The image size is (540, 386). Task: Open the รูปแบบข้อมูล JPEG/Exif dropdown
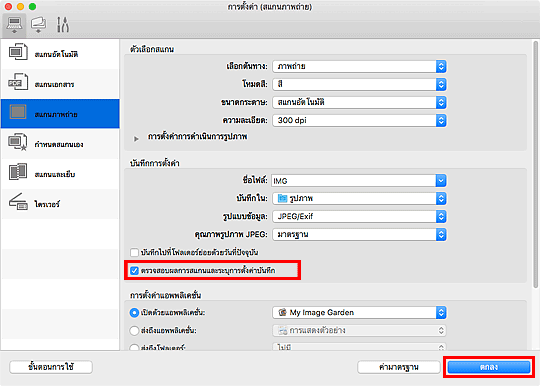[359, 217]
